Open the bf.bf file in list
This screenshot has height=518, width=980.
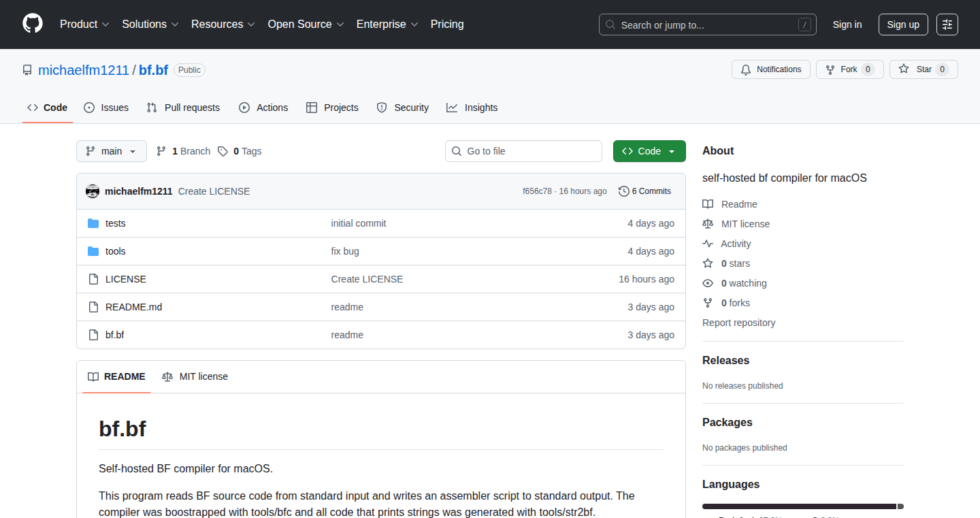coord(115,335)
